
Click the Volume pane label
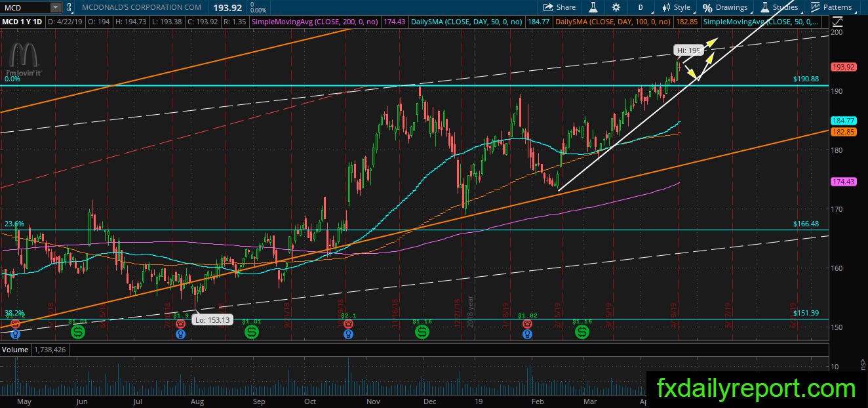(x=15, y=350)
